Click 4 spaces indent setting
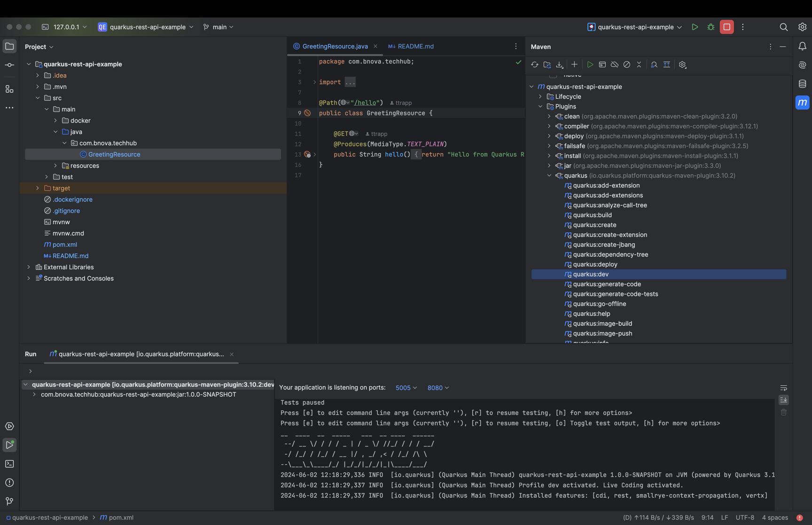The height and width of the screenshot is (525, 812). point(775,517)
